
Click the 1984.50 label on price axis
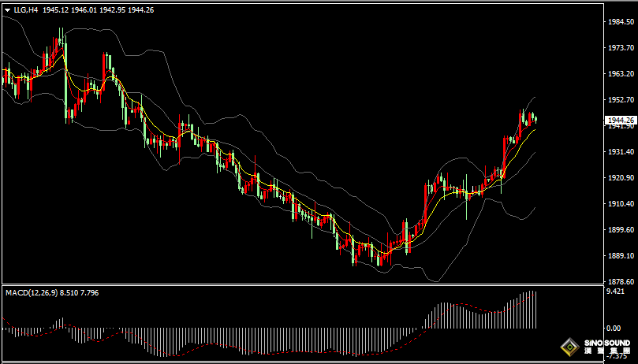[619, 22]
